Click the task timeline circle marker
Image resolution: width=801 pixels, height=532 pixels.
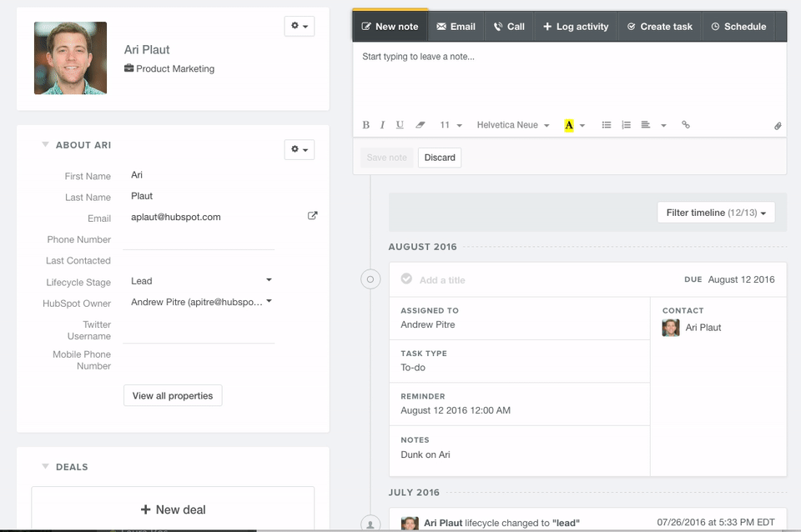371,279
